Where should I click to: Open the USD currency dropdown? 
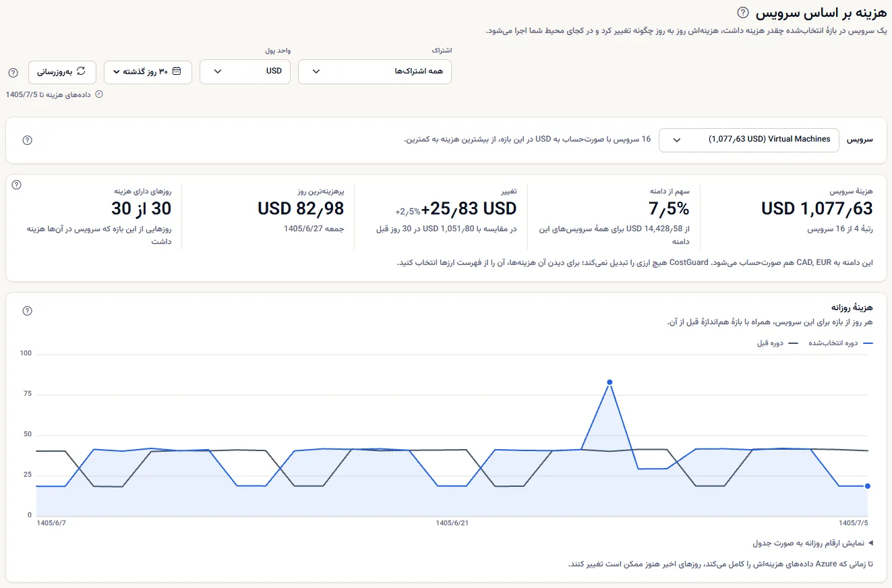click(x=245, y=72)
